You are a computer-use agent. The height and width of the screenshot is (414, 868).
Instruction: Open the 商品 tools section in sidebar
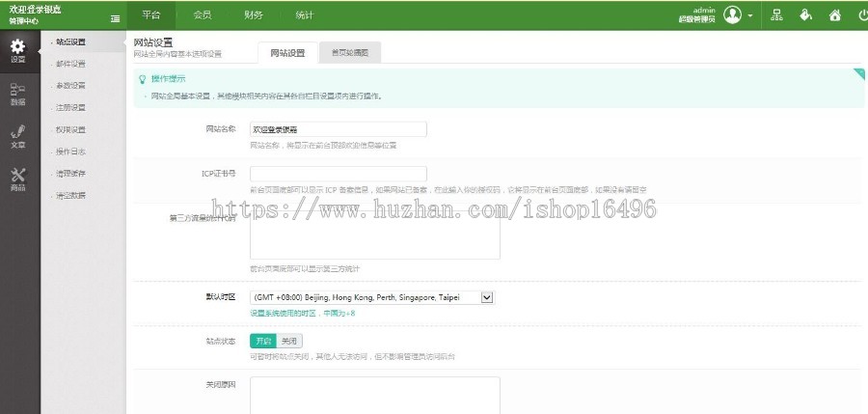tap(18, 179)
